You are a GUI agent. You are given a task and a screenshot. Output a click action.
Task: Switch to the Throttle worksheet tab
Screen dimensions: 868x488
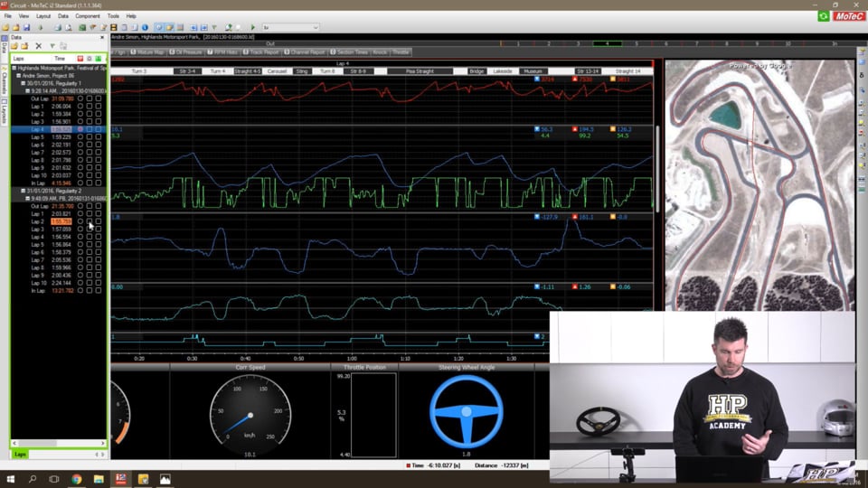tap(401, 52)
